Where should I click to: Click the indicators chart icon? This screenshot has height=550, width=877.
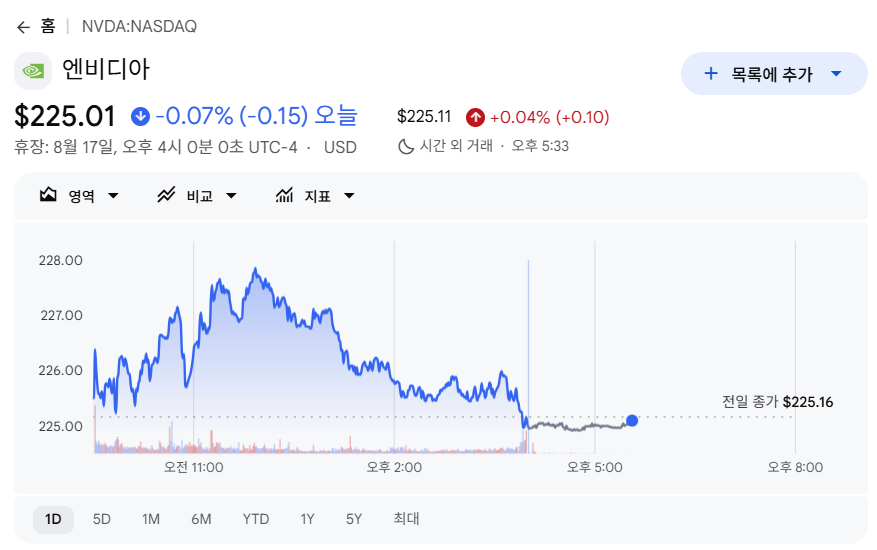pyautogui.click(x=284, y=195)
